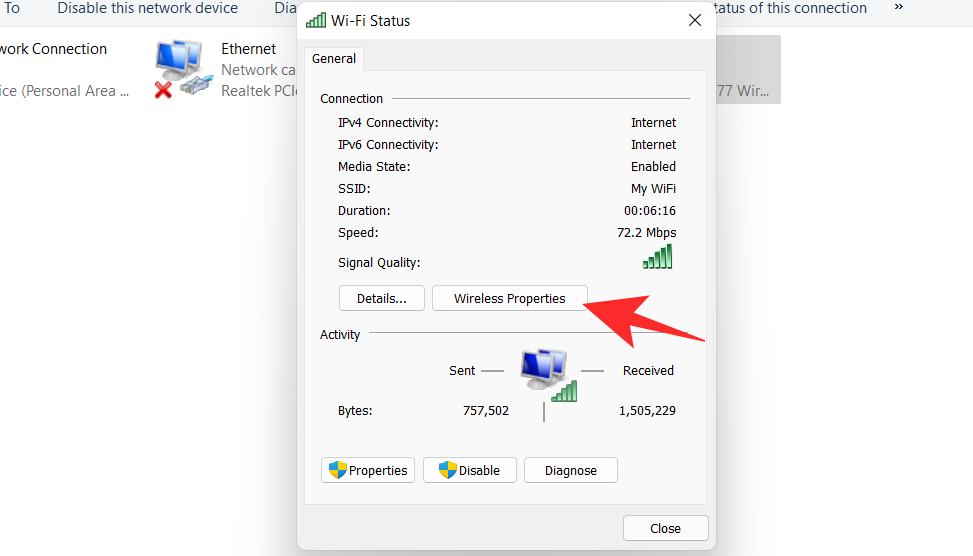Click Disable this network device in toolbar
Viewport: 973px width, 556px height.
pos(147,8)
